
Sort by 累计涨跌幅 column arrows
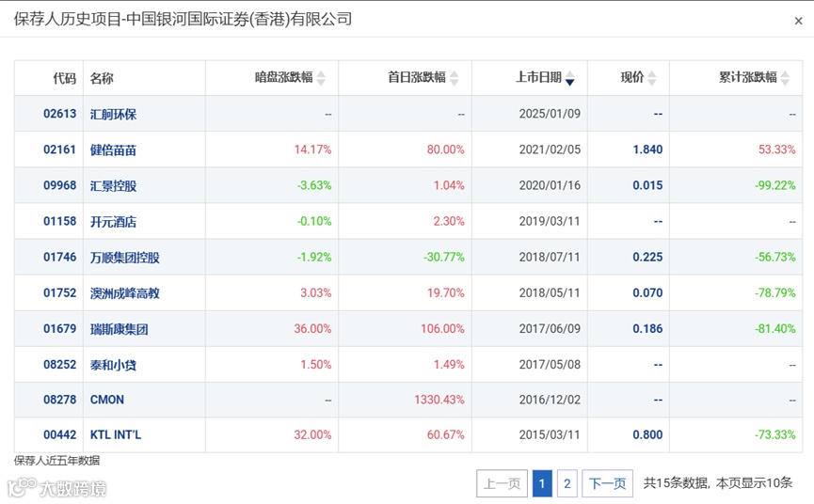[x=785, y=78]
